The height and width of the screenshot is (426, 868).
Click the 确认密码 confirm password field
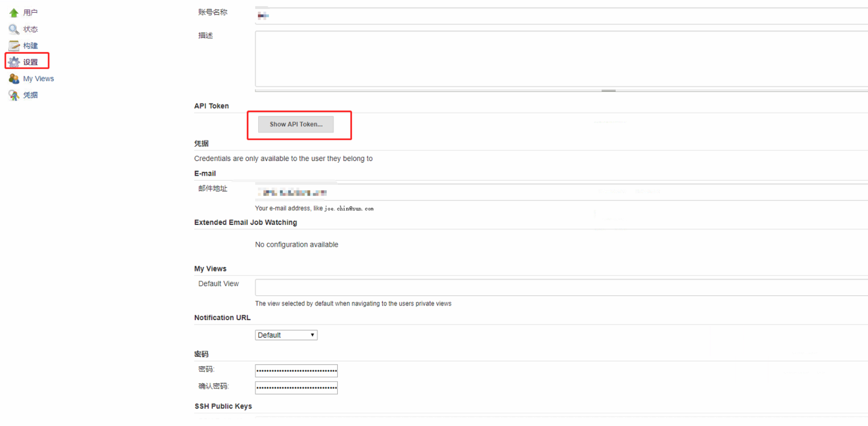296,388
